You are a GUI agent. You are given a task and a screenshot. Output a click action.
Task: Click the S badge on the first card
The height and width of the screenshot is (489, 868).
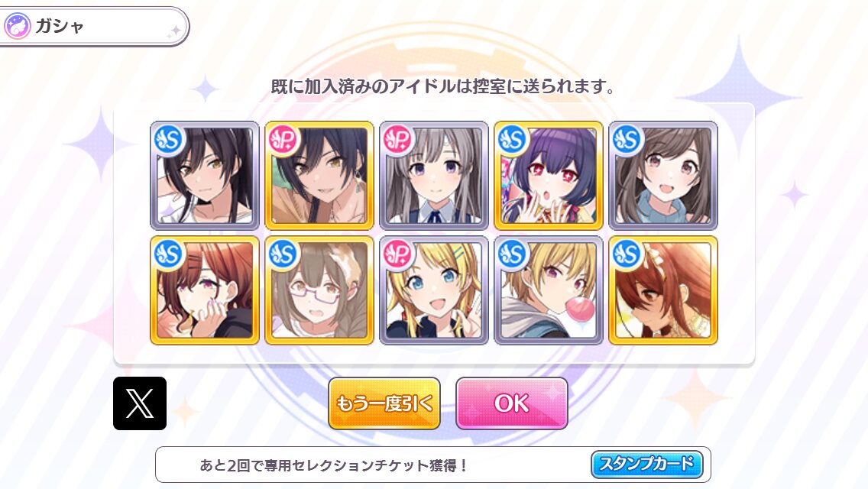click(x=168, y=140)
